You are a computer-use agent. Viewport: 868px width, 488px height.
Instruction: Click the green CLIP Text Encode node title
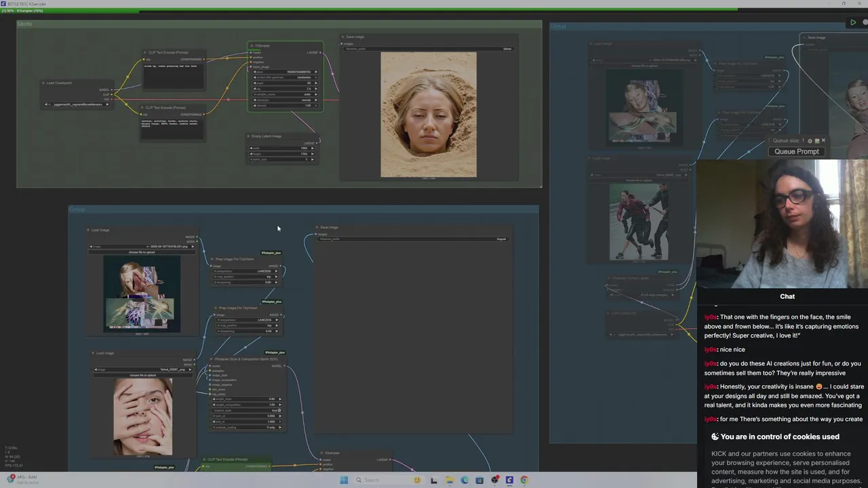click(228, 460)
